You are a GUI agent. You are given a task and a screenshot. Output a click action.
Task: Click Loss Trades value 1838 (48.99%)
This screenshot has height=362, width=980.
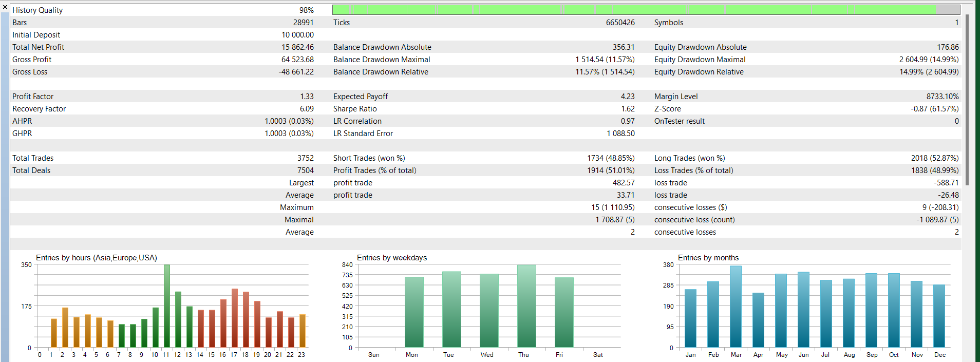(x=935, y=170)
